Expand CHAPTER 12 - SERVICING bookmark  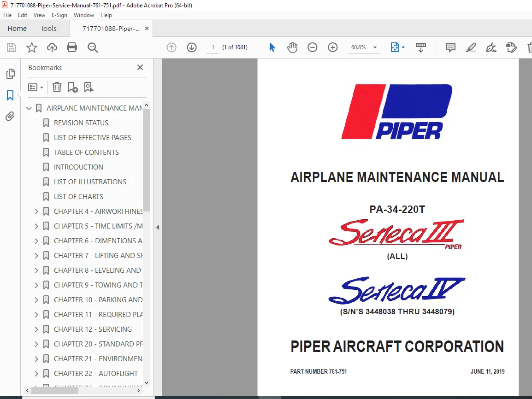click(x=36, y=329)
